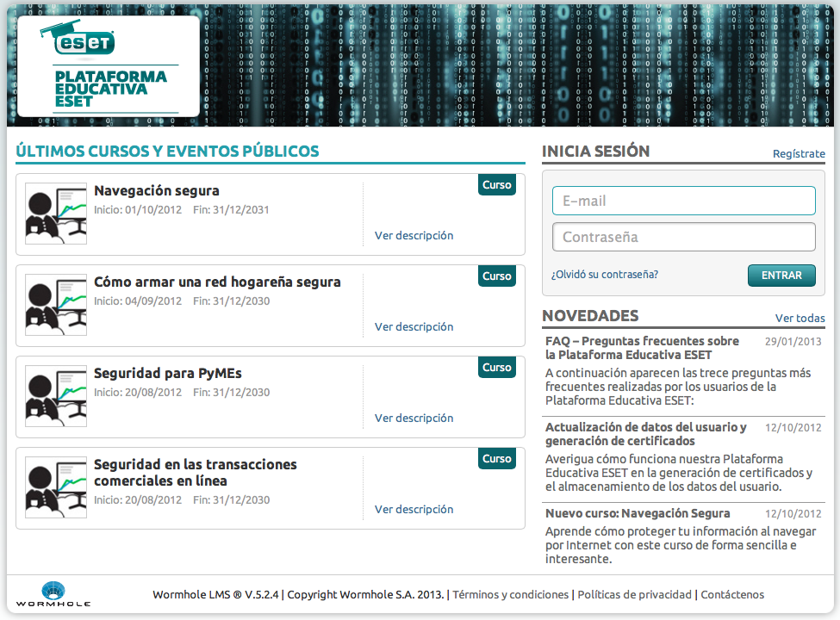This screenshot has height=620, width=840.
Task: Open the Cómo armar una red hogareña segura thumbnail
Action: pyautogui.click(x=56, y=305)
